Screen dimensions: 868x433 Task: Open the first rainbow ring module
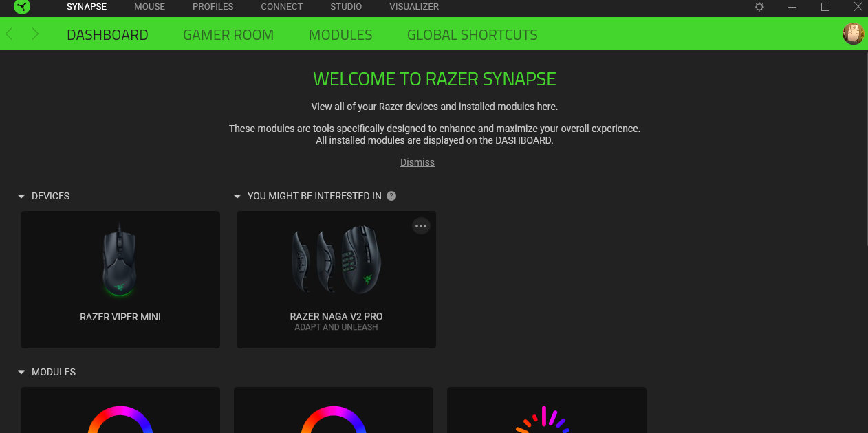pos(120,410)
